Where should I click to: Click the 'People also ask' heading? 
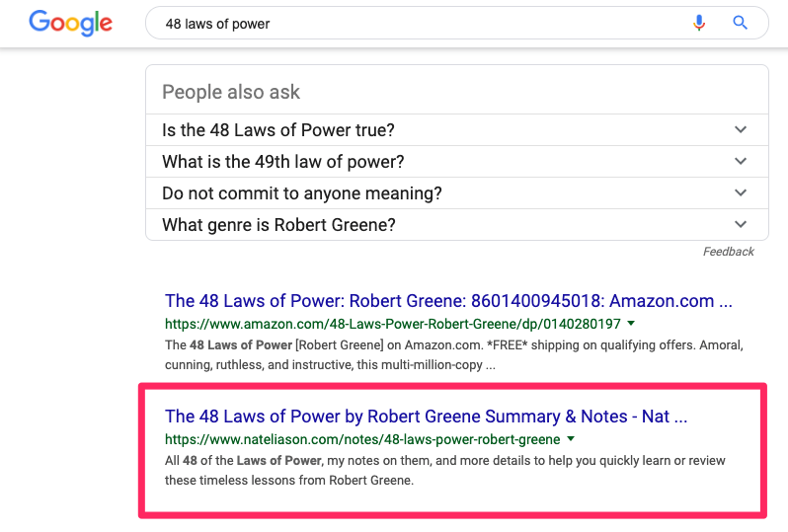(x=231, y=92)
